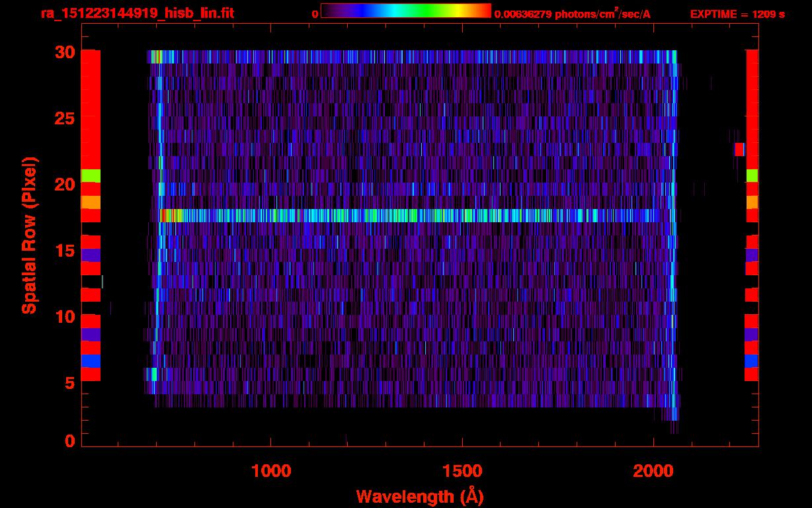The image size is (812, 508).
Task: Click the green swatch in the right strip
Action: (x=752, y=176)
